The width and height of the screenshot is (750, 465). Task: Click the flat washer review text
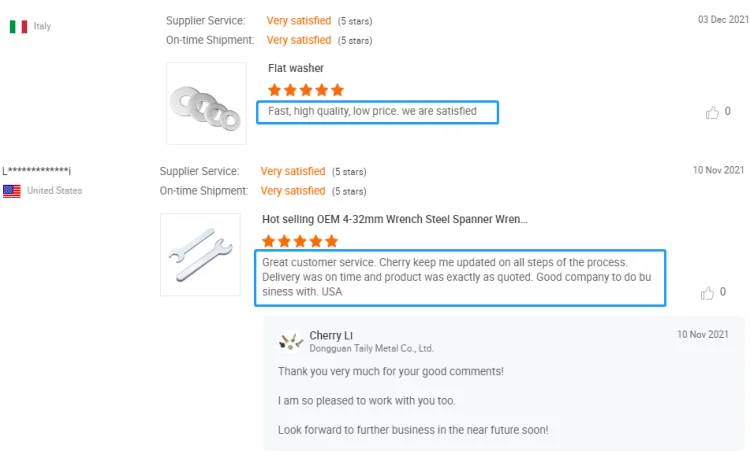coord(372,111)
